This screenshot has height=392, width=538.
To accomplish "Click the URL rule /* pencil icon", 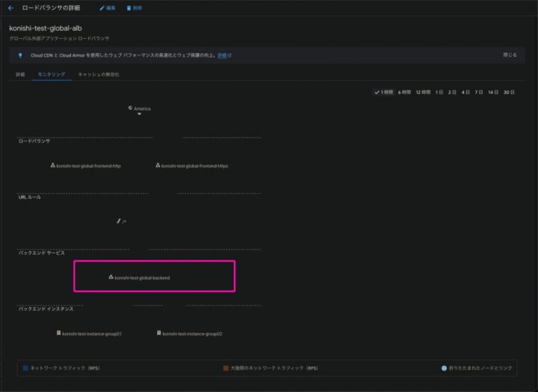I will click(118, 221).
